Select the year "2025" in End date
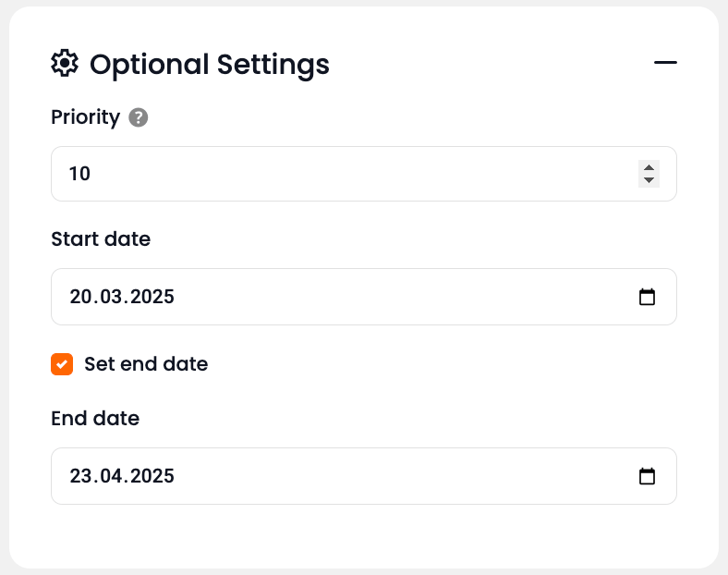Viewport: 728px width, 575px height. [151, 476]
